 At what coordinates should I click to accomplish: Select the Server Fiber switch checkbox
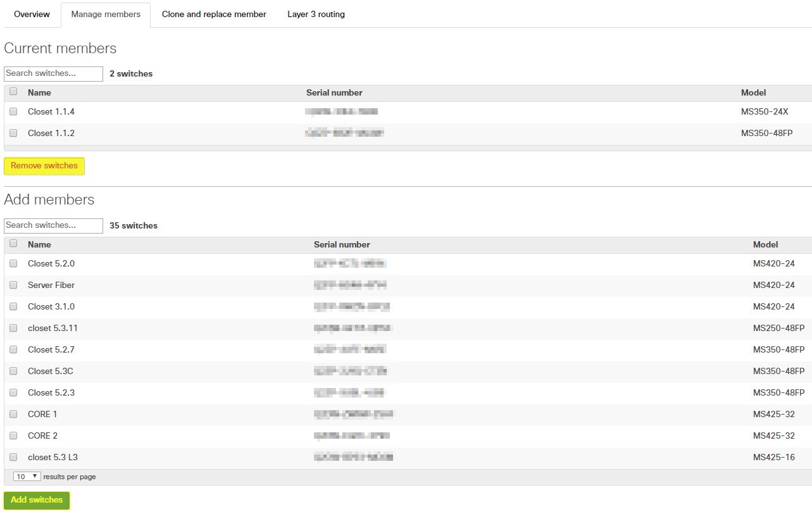[13, 285]
